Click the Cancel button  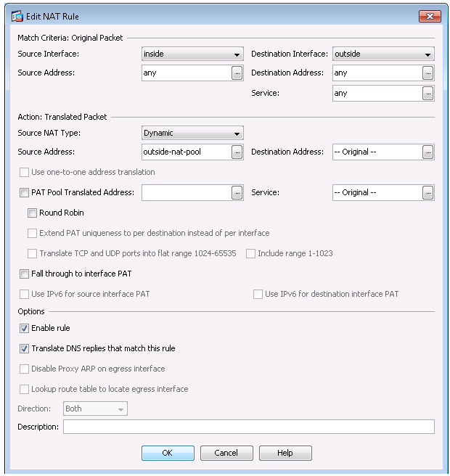coord(226,453)
